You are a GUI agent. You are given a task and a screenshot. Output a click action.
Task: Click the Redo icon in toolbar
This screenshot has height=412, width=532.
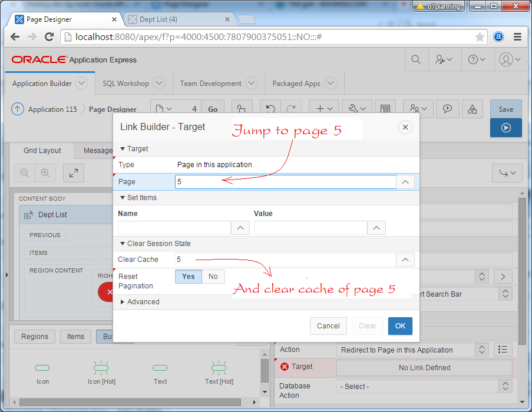click(291, 108)
